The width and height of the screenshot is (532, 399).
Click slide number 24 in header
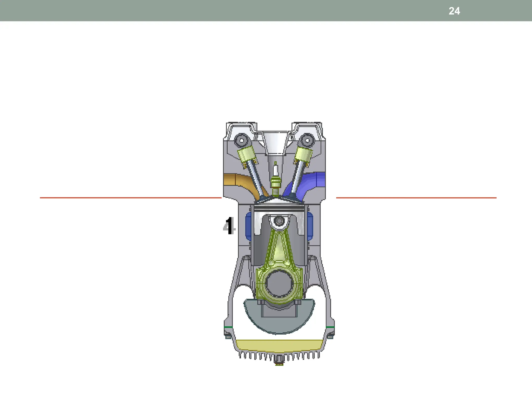(454, 11)
